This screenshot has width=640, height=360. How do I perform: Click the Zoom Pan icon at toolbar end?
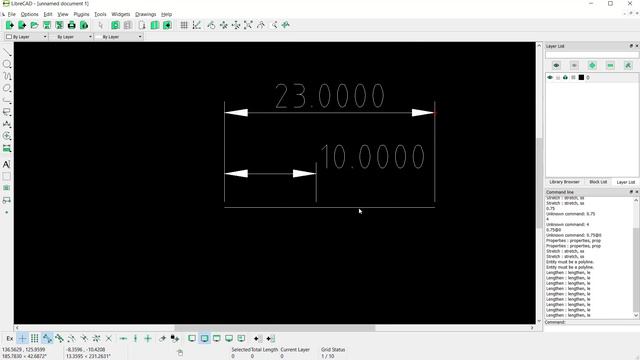[x=286, y=25]
